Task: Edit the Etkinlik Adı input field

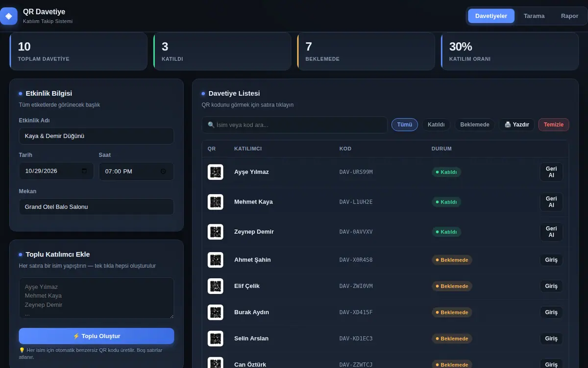Action: click(97, 136)
